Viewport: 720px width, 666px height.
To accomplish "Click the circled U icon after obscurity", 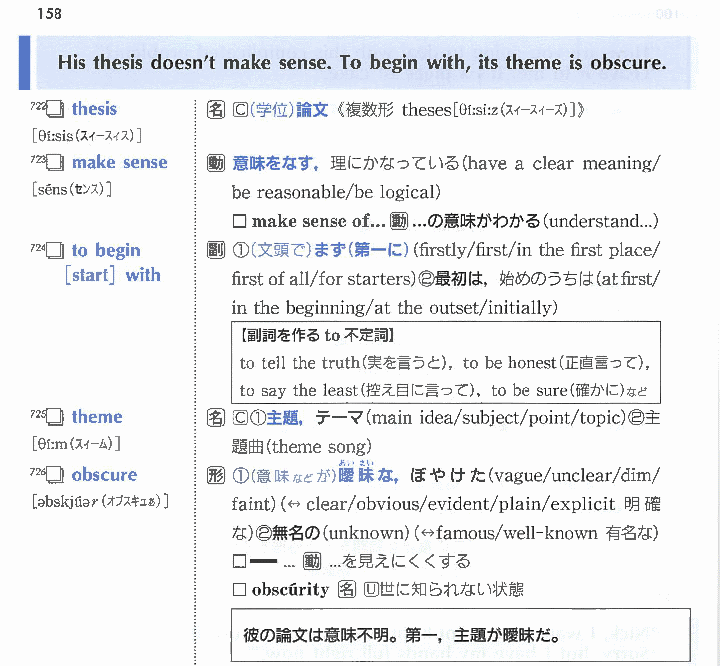I will pyautogui.click(x=371, y=590).
